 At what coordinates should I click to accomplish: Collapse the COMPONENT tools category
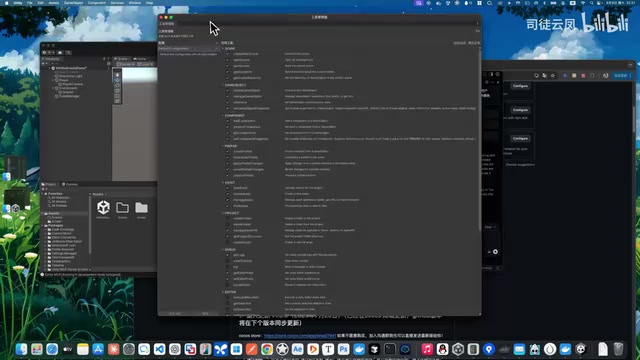(223, 116)
